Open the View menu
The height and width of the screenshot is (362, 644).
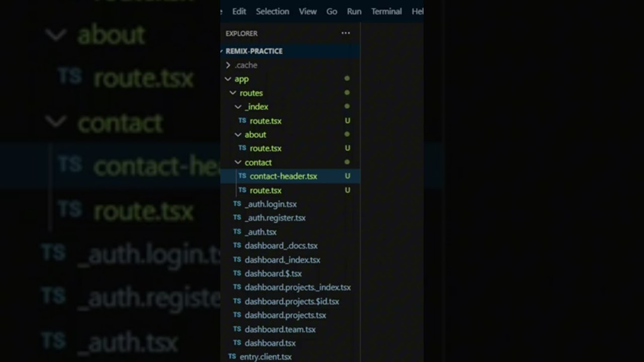(x=307, y=11)
